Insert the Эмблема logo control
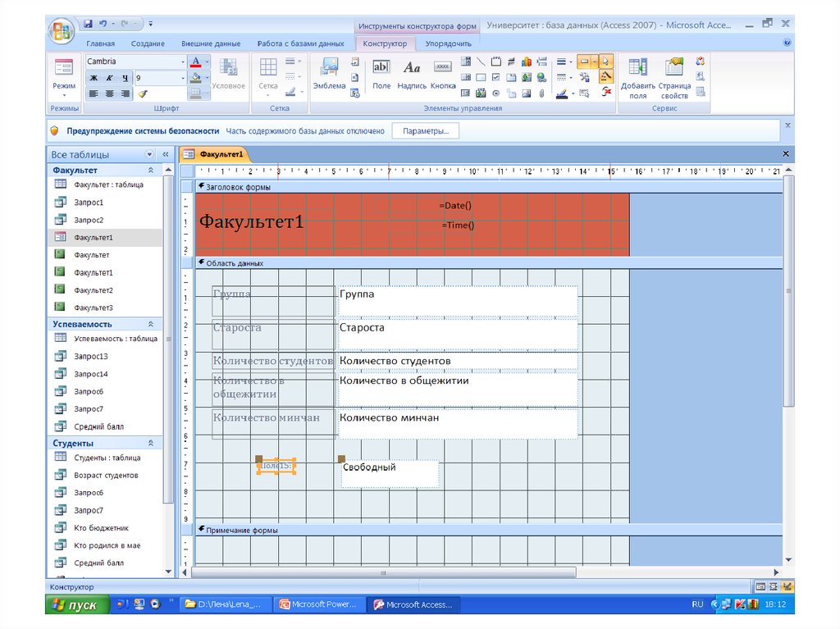 [x=328, y=72]
